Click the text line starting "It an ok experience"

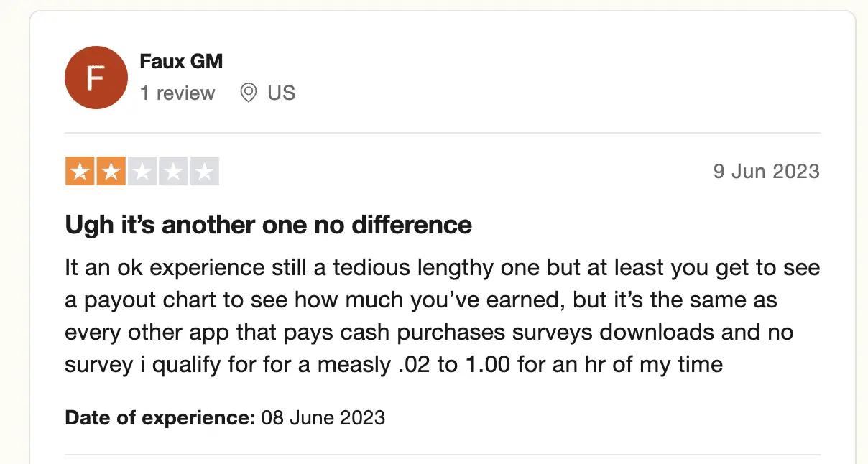(443, 269)
